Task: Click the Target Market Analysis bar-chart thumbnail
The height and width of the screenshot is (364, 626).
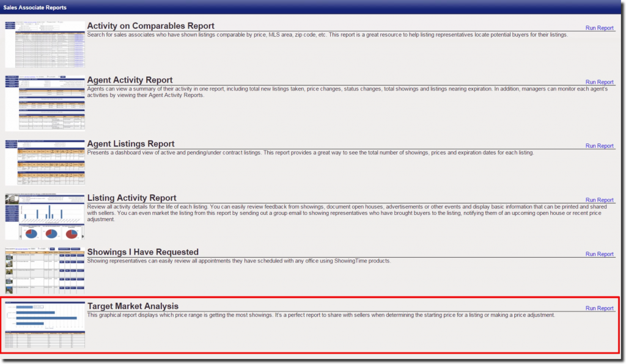Action: (x=45, y=324)
